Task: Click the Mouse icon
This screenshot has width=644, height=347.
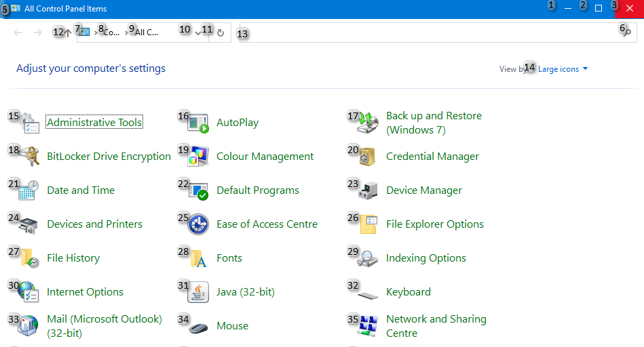Action: [x=198, y=328]
